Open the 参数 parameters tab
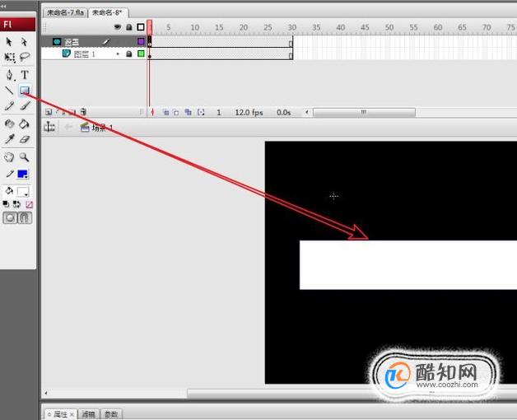The image size is (517, 420). click(111, 414)
